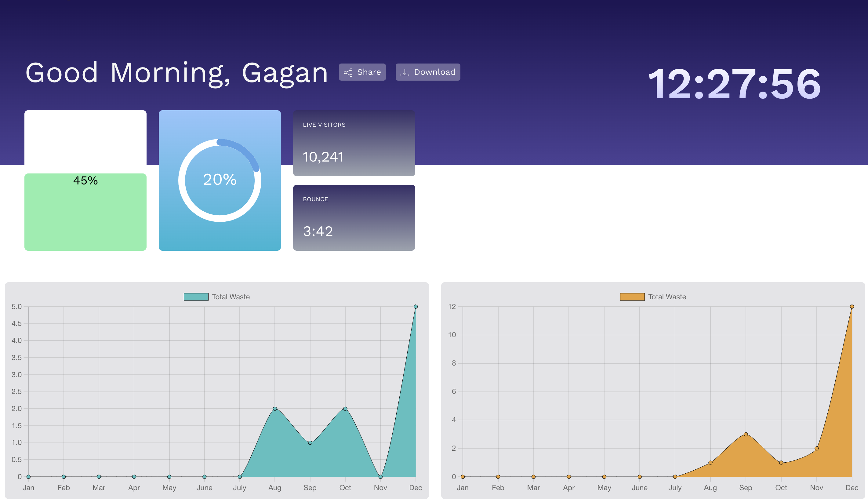Toggle orange Total Waste legend swatch
Viewport: 868px width, 499px height.
tap(632, 297)
